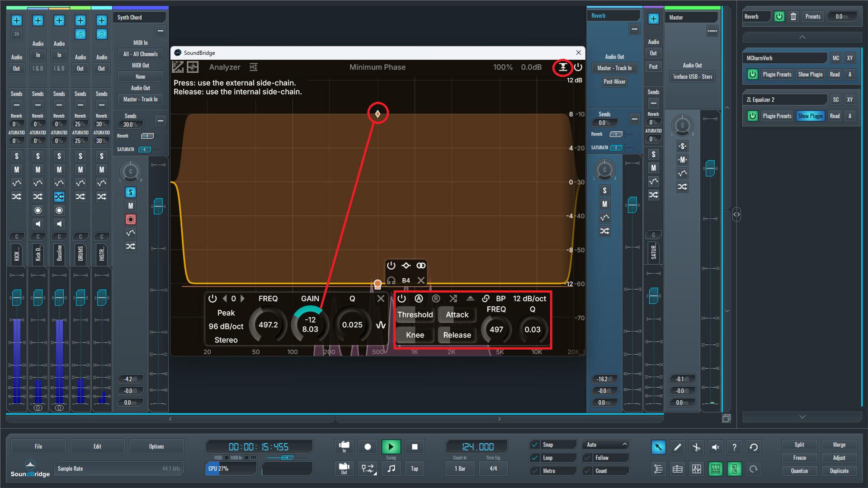868x488 pixels.
Task: Arm record on the Synth Chord track
Action: (131, 220)
